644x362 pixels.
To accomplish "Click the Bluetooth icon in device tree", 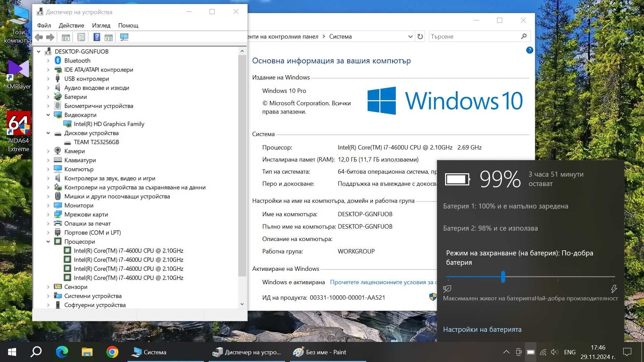I will 58,60.
